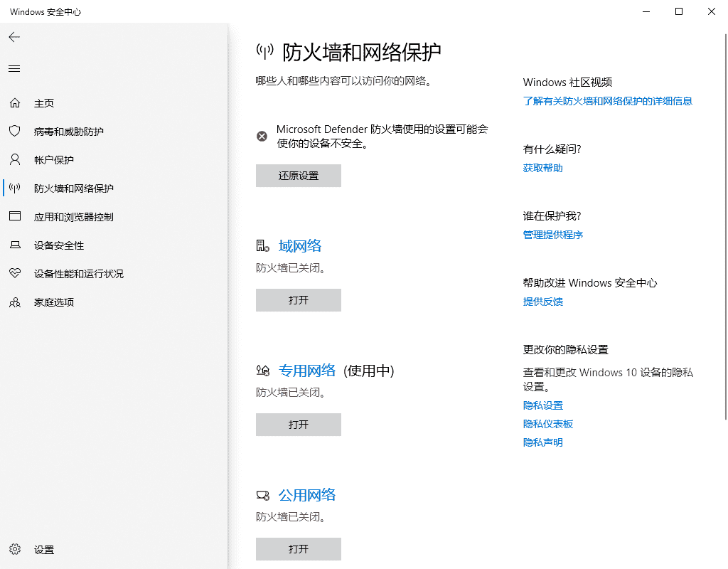The width and height of the screenshot is (728, 569).
Task: Open the 域网络 firewall details
Action: [299, 245]
